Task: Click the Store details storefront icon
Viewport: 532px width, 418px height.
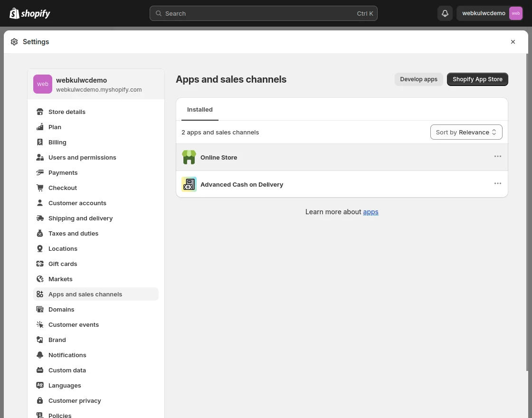Action: point(40,112)
